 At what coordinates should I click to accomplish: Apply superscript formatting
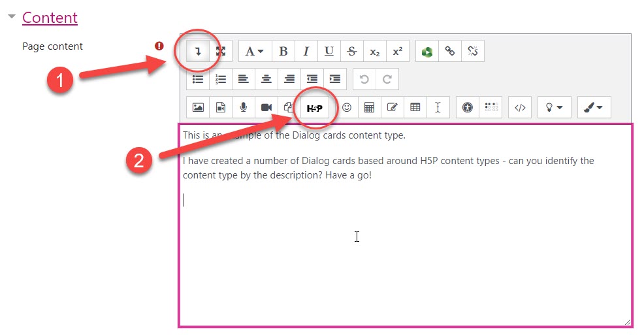point(398,52)
